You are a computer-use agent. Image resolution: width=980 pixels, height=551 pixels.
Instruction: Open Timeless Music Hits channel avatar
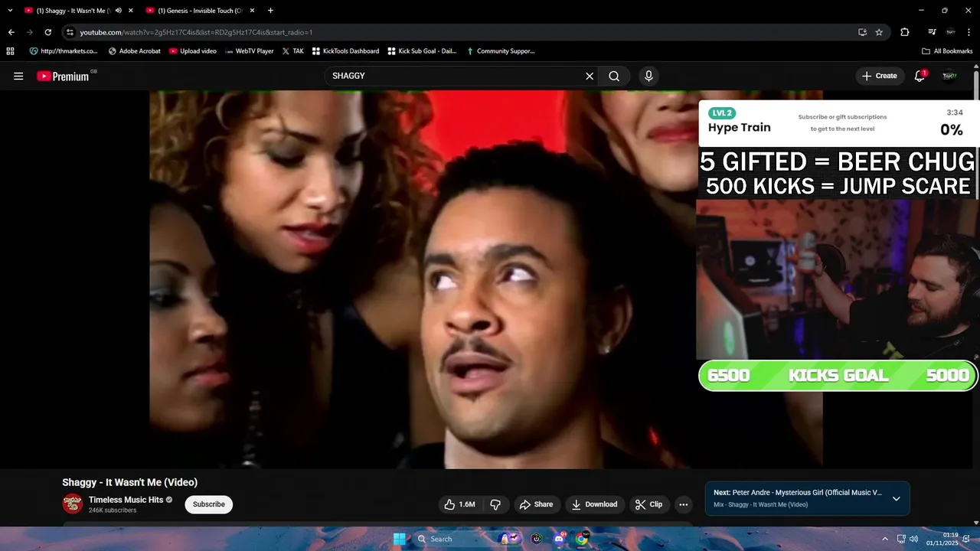click(73, 504)
